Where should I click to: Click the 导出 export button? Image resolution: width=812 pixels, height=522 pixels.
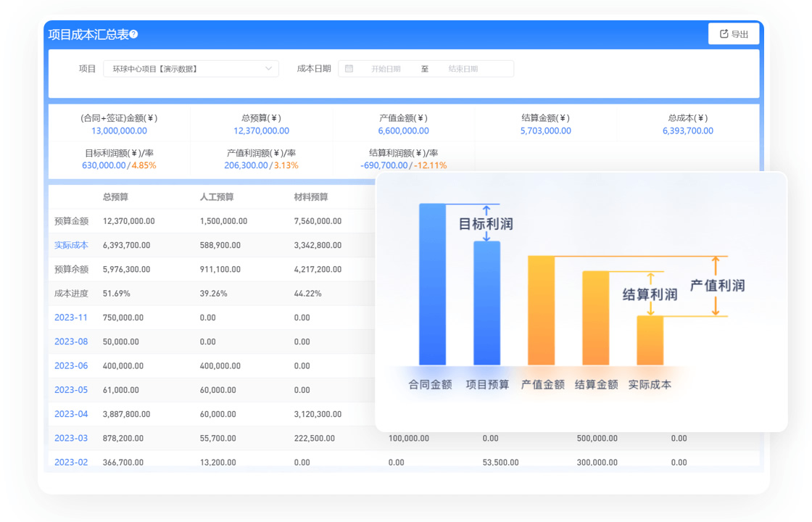(x=734, y=34)
